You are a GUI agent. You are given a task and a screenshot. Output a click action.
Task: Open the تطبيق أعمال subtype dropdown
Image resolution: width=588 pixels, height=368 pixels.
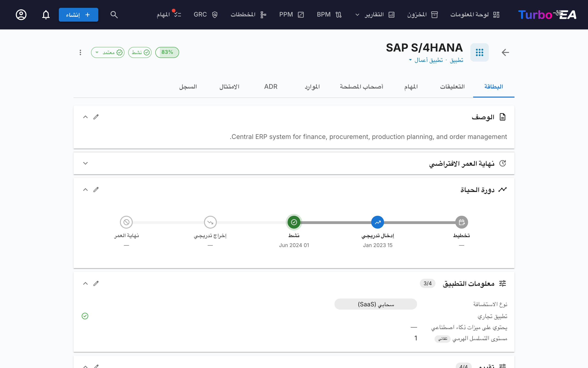click(426, 60)
